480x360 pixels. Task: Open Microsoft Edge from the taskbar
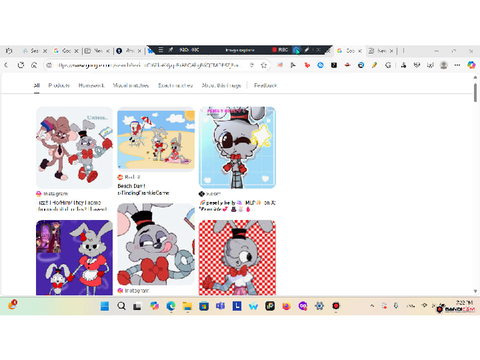[x=171, y=306]
